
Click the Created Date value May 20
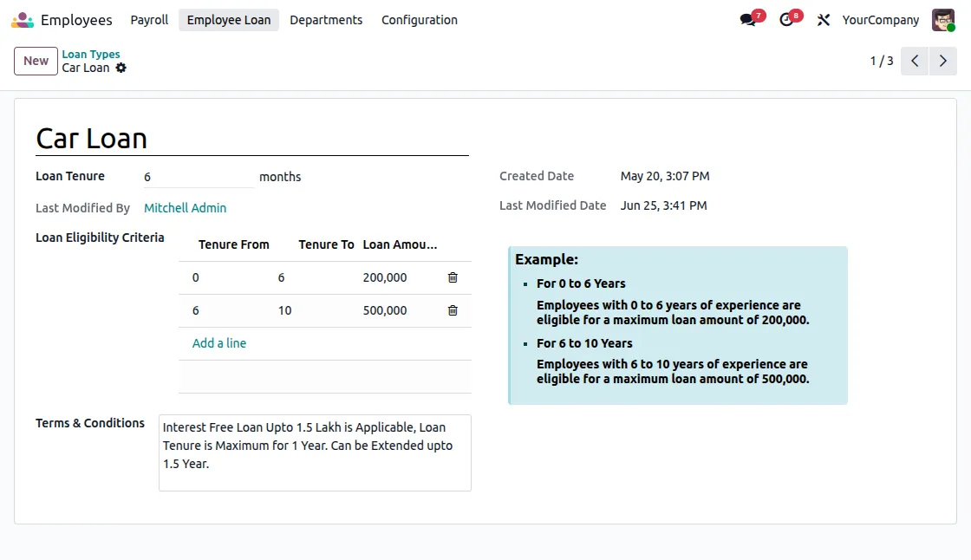pyautogui.click(x=665, y=176)
